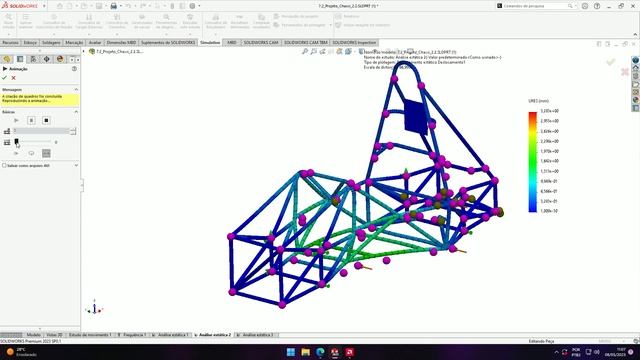Select one-way play mode arrow
This screenshot has width=640, height=360.
coord(16,153)
